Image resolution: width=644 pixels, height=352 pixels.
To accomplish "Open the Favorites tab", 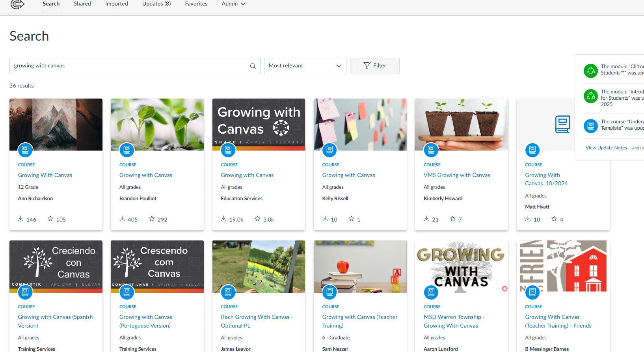I will pos(196,4).
